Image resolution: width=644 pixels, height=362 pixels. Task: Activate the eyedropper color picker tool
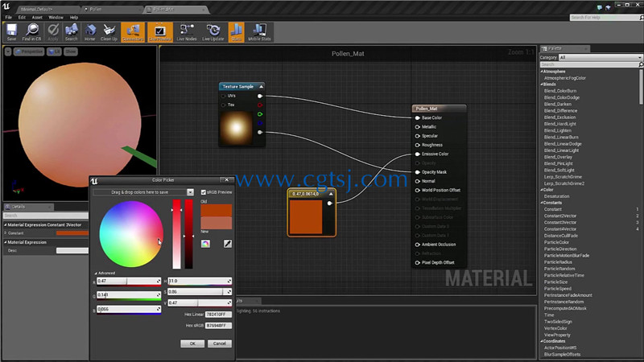228,244
